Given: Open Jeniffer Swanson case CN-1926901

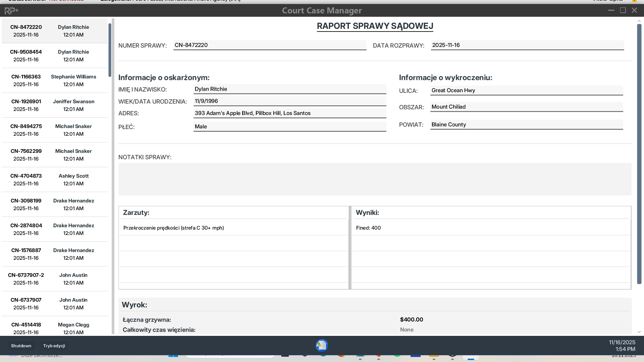Looking at the screenshot, I should tap(55, 105).
